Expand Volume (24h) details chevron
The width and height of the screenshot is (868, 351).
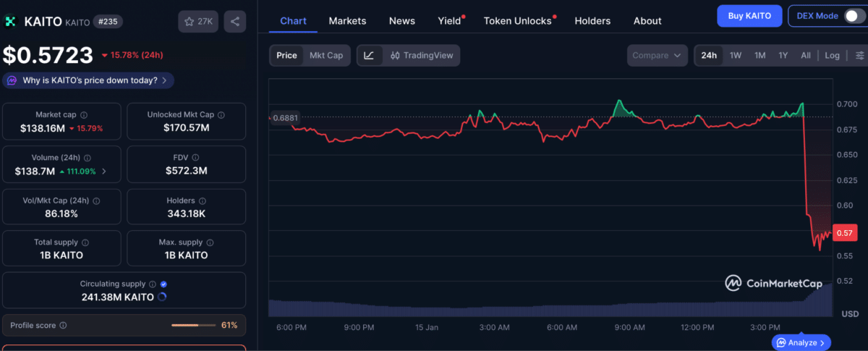(x=104, y=172)
